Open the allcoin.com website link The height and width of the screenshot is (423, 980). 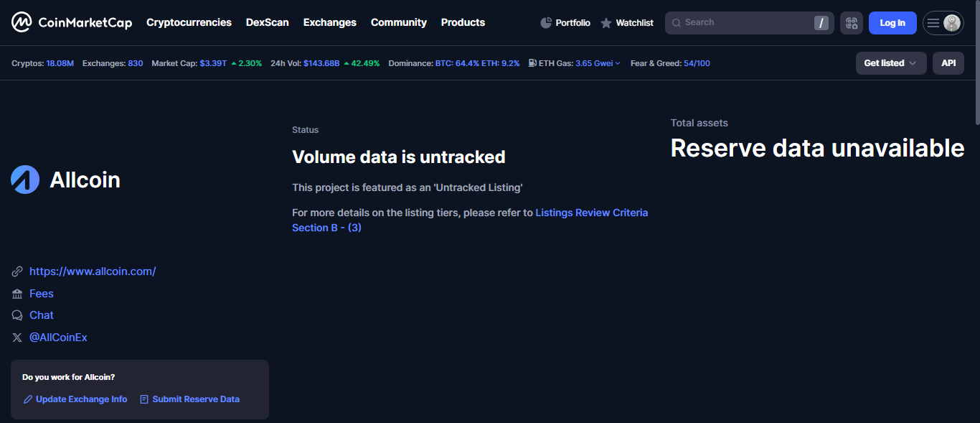tap(93, 271)
